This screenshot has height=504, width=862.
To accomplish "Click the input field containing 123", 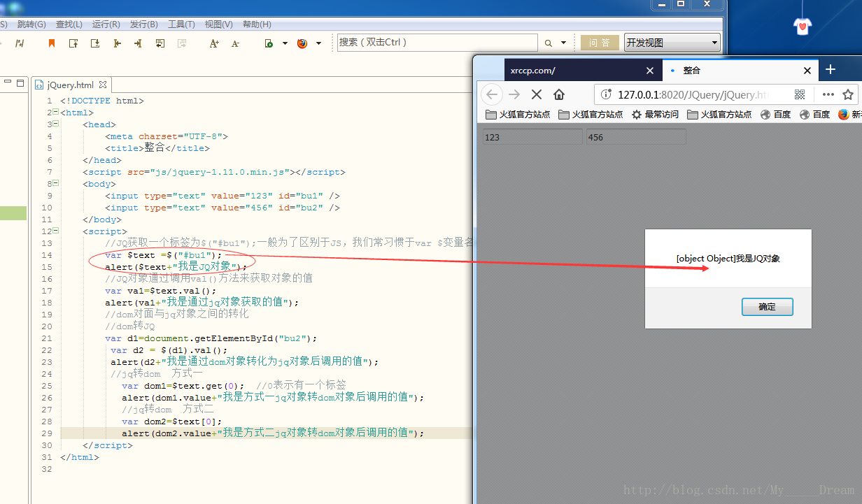I will coord(532,137).
